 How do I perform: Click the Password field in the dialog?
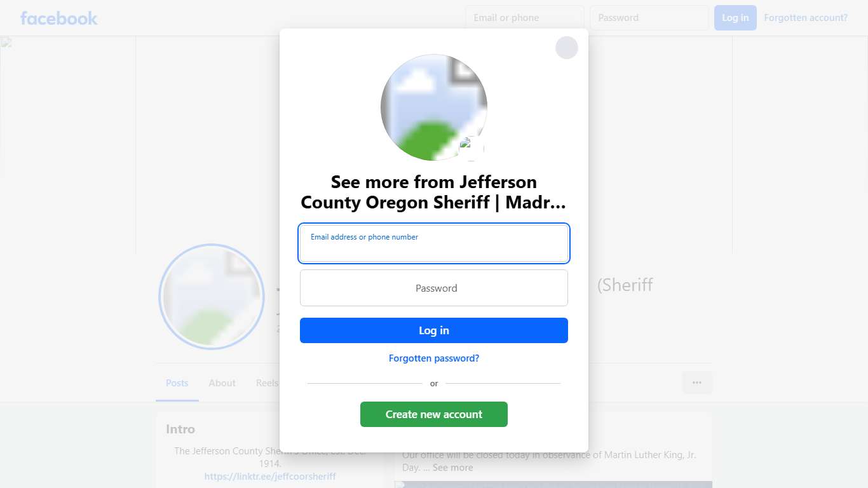click(x=434, y=288)
